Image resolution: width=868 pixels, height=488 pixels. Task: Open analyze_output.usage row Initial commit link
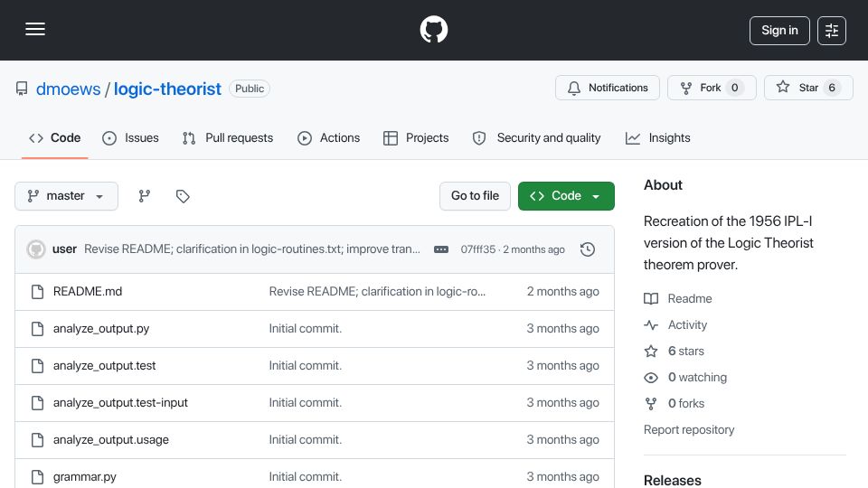[305, 440]
